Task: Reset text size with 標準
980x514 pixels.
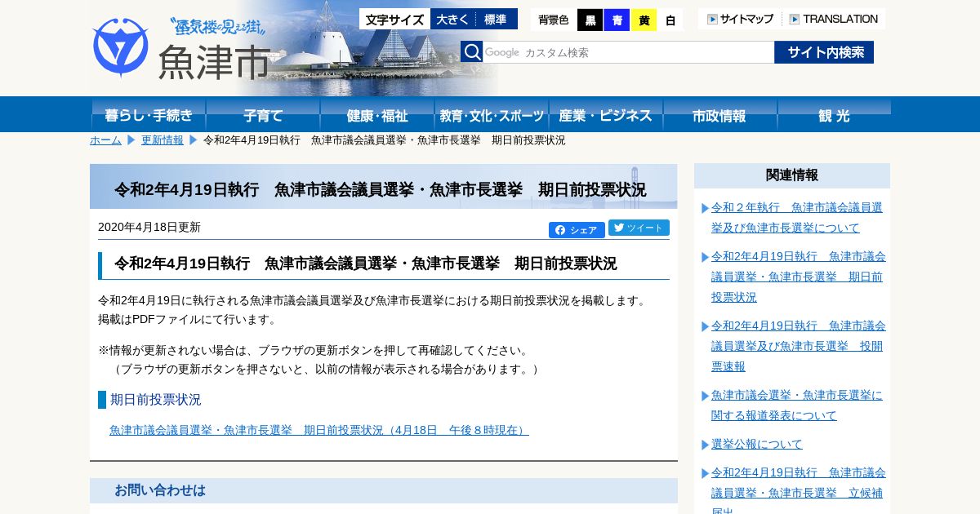Action: pyautogui.click(x=497, y=19)
